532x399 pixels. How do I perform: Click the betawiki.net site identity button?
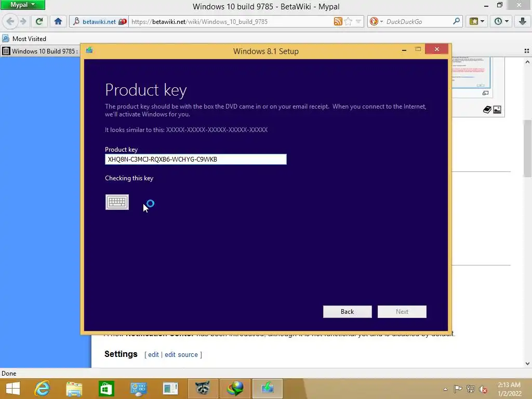[x=99, y=22]
